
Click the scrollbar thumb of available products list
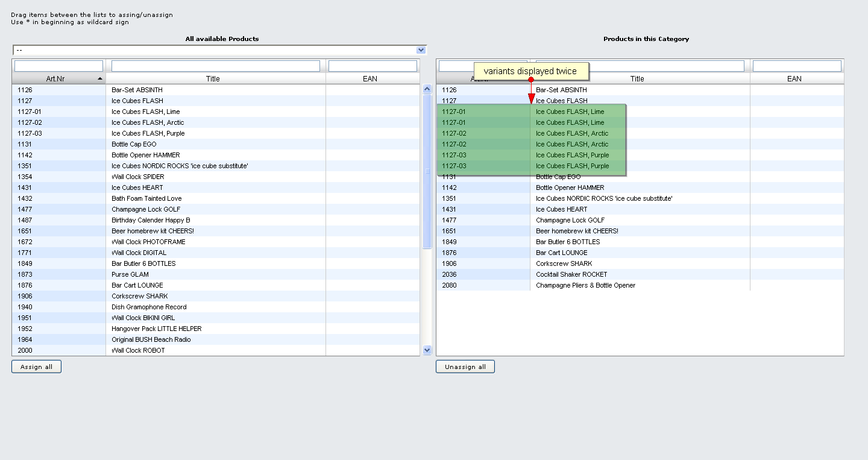click(x=427, y=171)
